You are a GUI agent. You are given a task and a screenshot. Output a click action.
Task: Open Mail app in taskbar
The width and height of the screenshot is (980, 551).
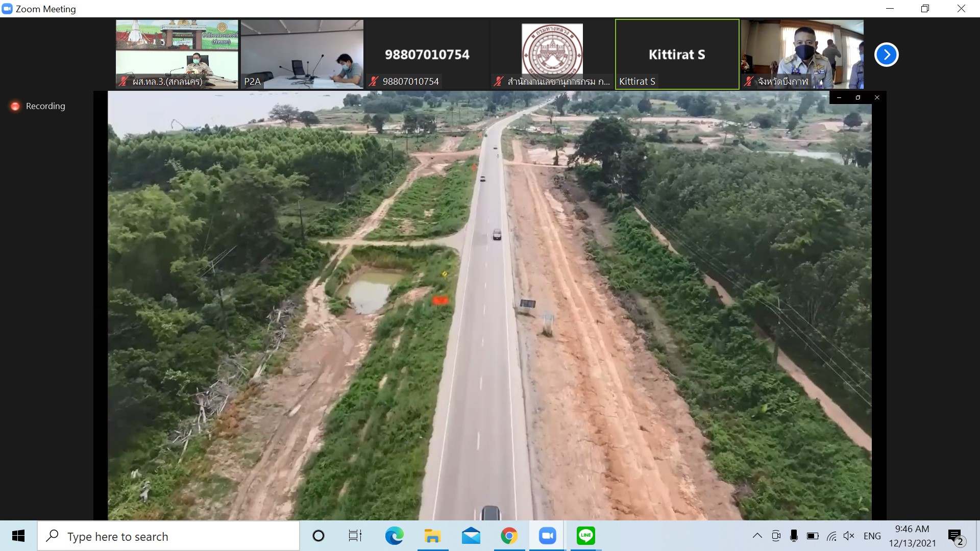(471, 536)
